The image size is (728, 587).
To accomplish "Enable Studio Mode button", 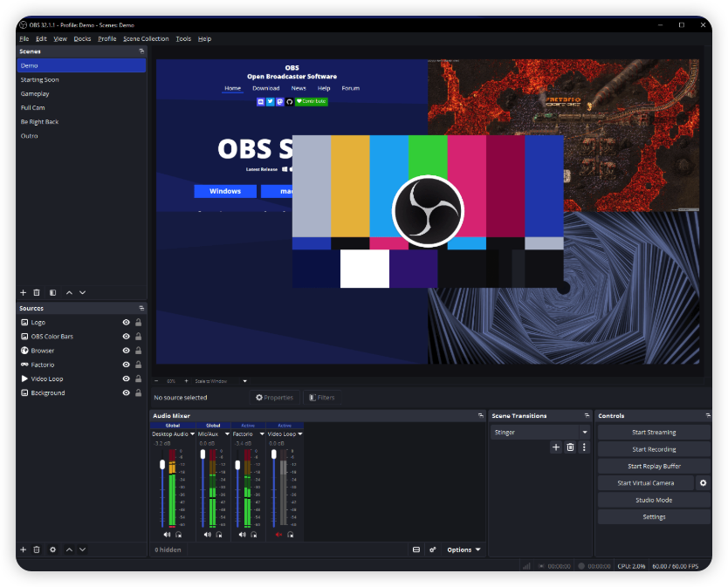I will [x=654, y=501].
